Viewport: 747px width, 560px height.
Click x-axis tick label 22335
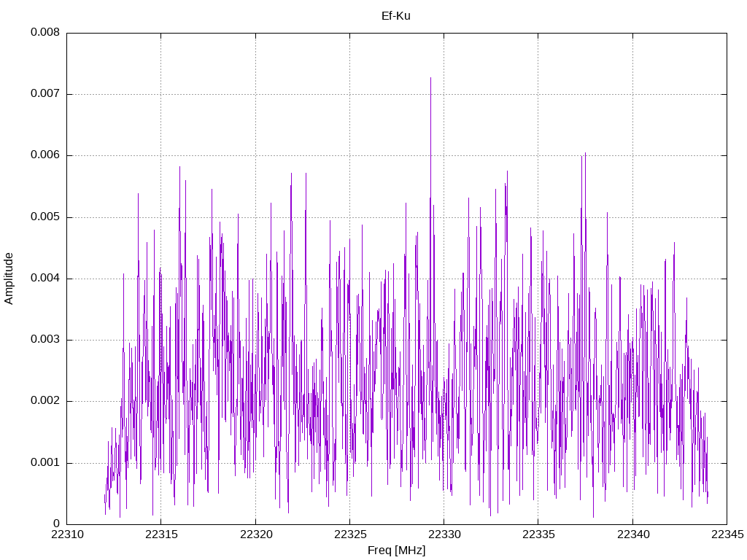point(538,534)
